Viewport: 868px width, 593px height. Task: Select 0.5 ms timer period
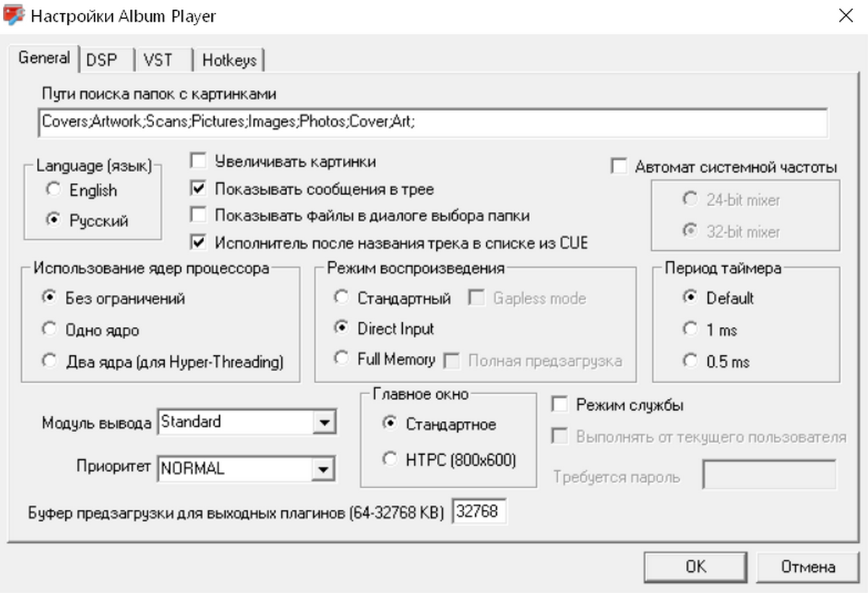(716, 360)
